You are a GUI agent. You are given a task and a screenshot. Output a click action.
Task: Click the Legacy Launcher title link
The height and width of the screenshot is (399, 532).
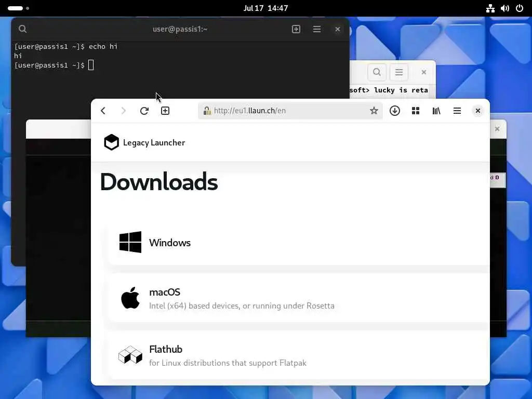(x=154, y=142)
